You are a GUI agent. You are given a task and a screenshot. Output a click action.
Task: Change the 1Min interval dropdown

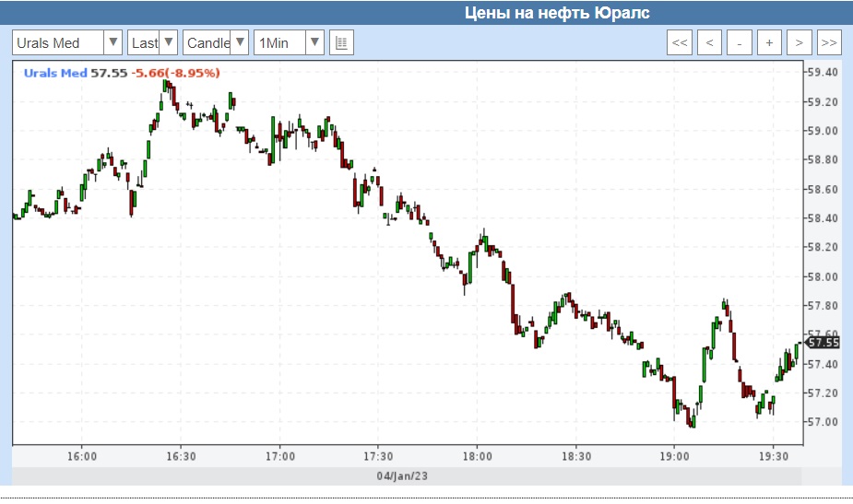click(x=290, y=42)
